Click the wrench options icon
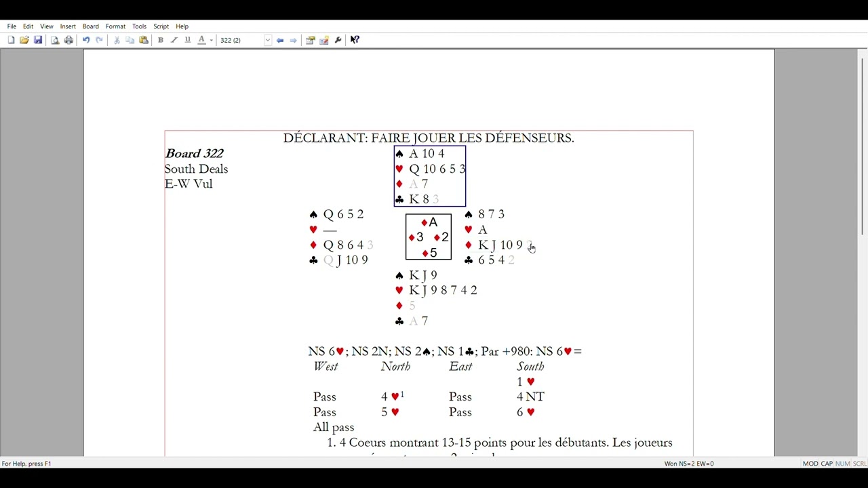This screenshot has width=868, height=488. [x=338, y=40]
